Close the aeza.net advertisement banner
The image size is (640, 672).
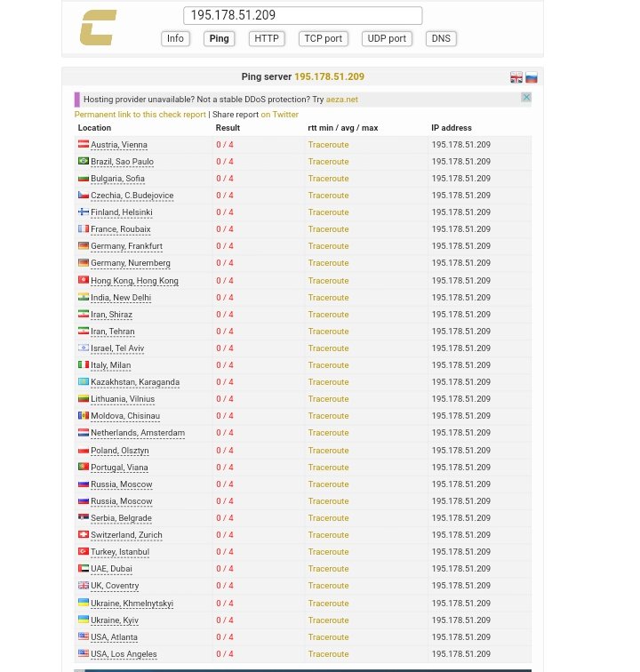(x=526, y=97)
